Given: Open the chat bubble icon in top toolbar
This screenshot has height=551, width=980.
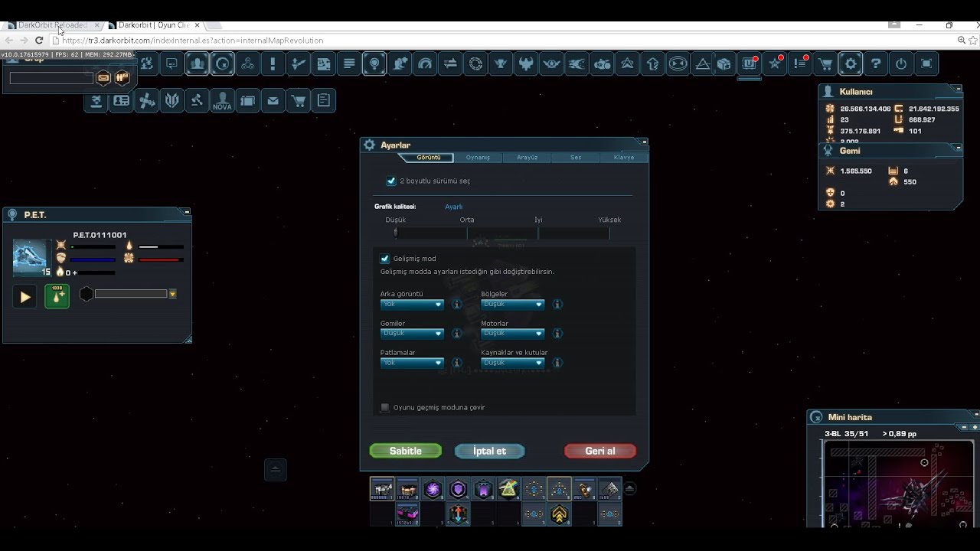Looking at the screenshot, I should click(x=171, y=64).
